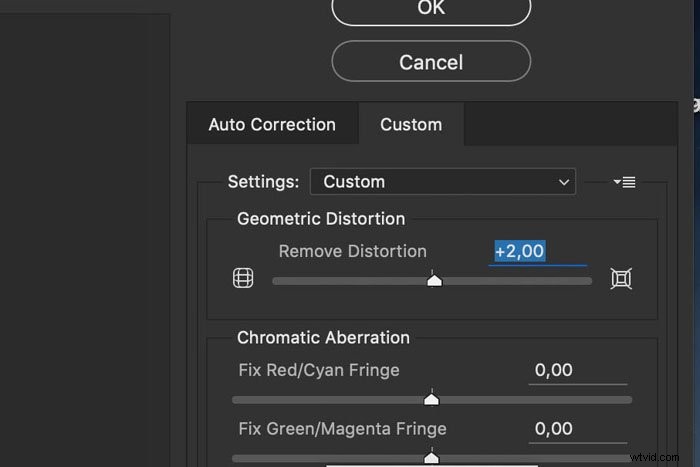Select the Custom tab
Viewport: 700px width, 467px height.
point(411,125)
